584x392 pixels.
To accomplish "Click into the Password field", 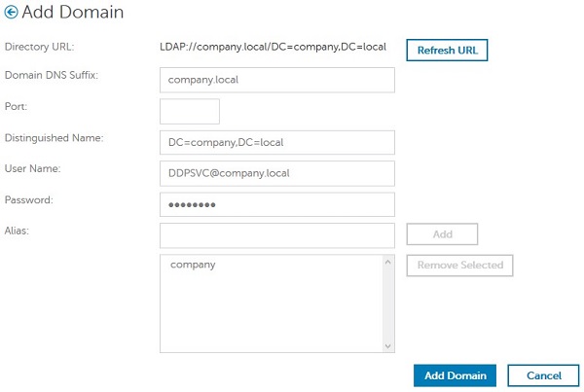I will coord(276,204).
